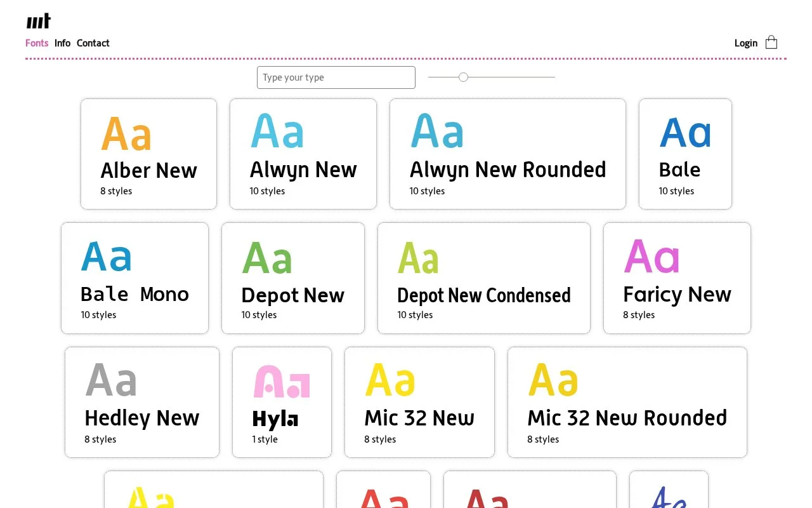Click '1 style' text under Hyla

tap(265, 439)
